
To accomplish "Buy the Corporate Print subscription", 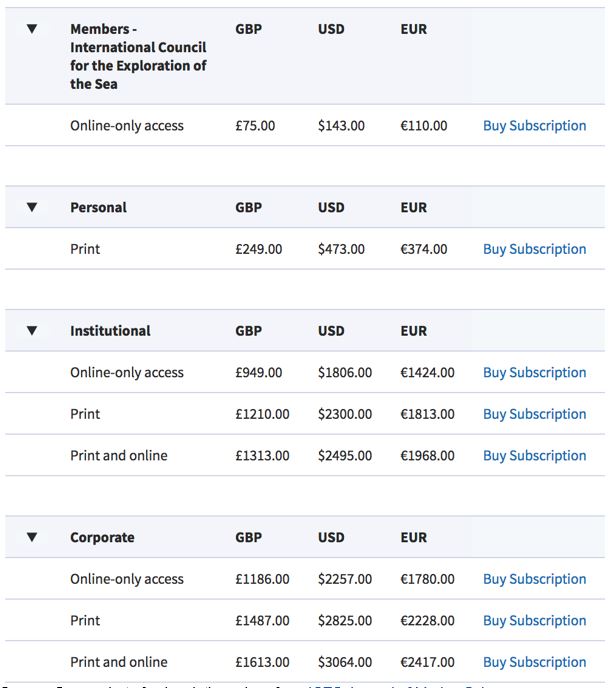I will pyautogui.click(x=534, y=621).
